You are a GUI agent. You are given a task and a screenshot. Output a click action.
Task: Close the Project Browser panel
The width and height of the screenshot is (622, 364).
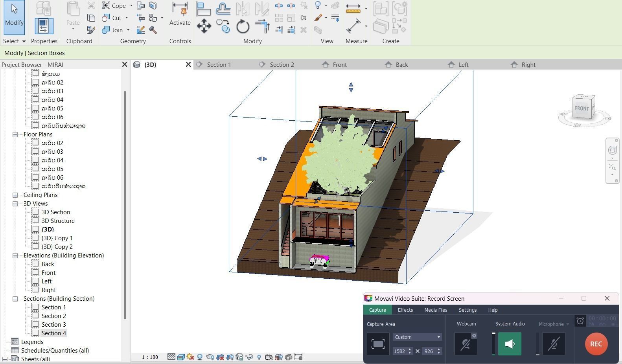[x=125, y=64]
